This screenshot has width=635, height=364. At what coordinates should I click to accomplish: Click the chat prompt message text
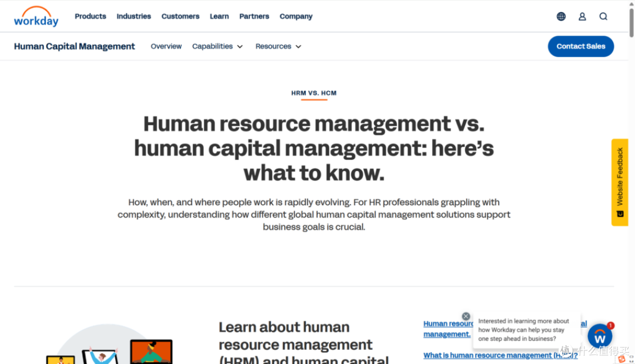[x=523, y=329]
